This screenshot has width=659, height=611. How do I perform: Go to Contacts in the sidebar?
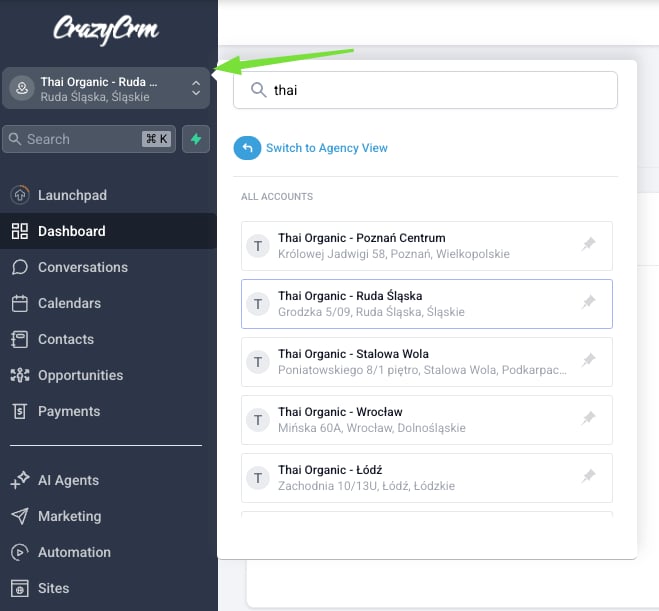tap(66, 339)
